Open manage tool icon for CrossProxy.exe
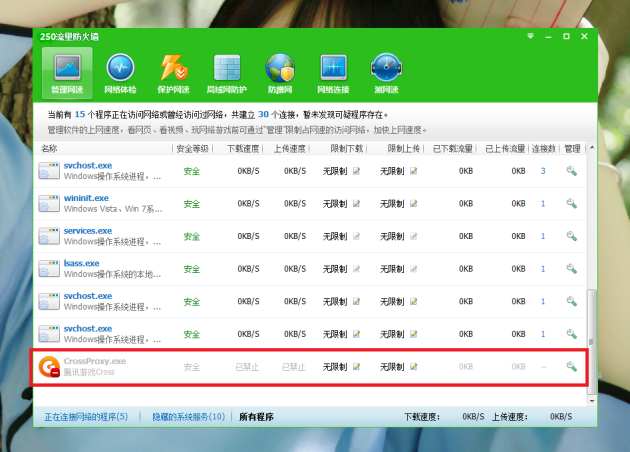The height and width of the screenshot is (452, 630). click(x=571, y=366)
